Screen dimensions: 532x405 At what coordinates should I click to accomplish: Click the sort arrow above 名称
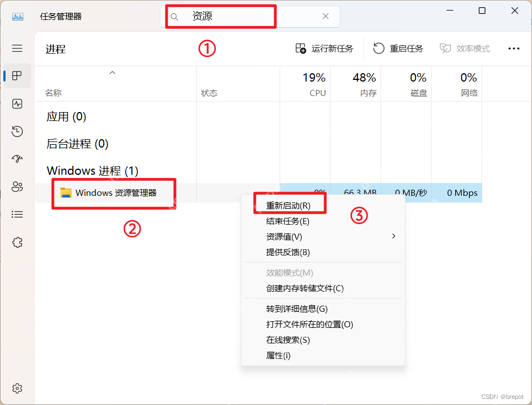tap(112, 73)
